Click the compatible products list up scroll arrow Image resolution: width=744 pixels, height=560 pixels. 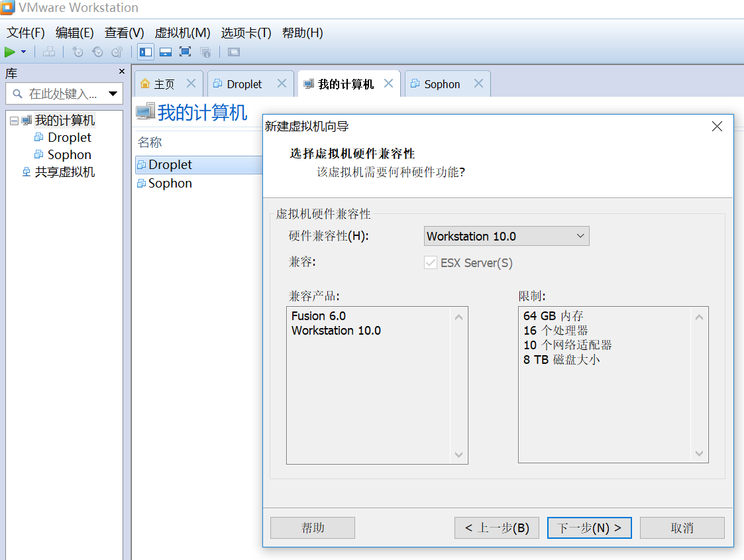point(458,317)
